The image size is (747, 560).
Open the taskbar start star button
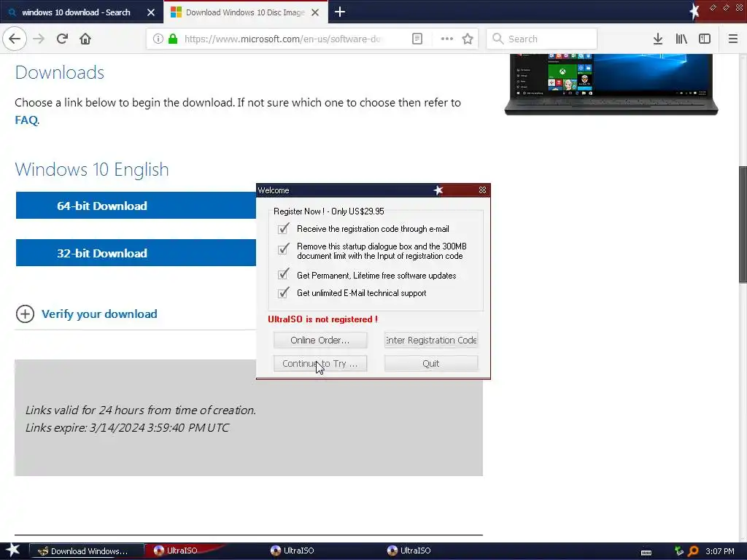[x=12, y=551]
